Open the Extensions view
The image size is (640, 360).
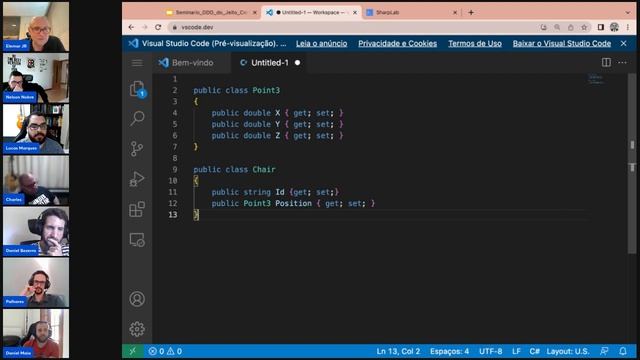[x=137, y=209]
